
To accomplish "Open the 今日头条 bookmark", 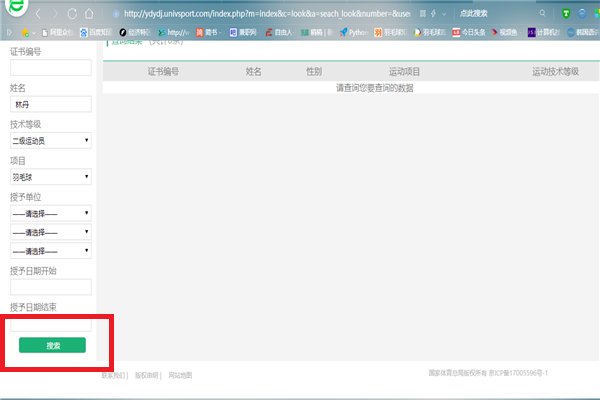I will click(469, 33).
